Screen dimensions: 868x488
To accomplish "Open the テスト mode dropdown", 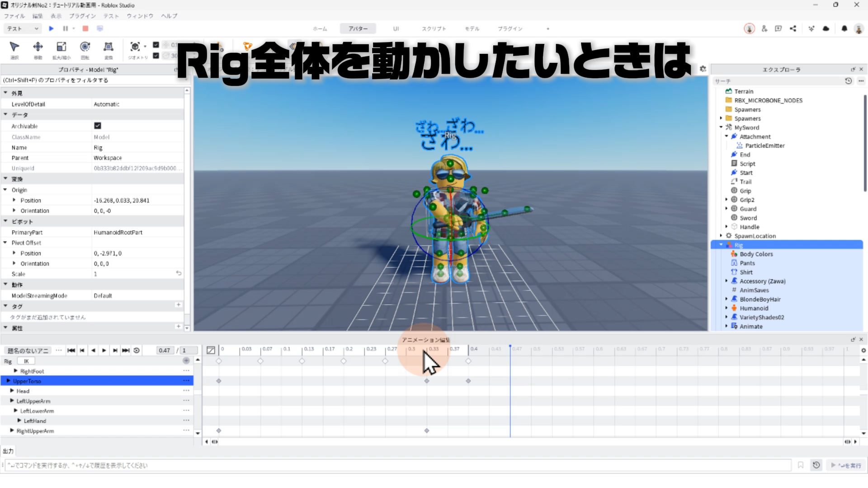I will [23, 28].
